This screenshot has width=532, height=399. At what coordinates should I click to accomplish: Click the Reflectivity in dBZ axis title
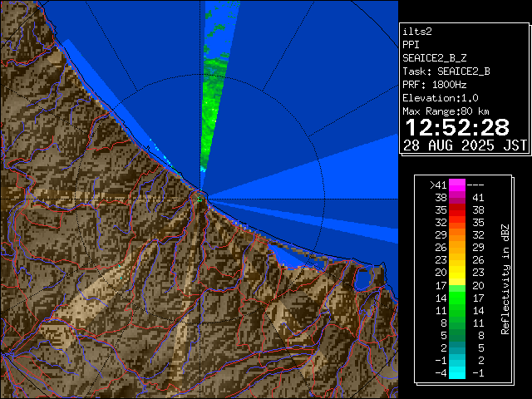coord(505,278)
